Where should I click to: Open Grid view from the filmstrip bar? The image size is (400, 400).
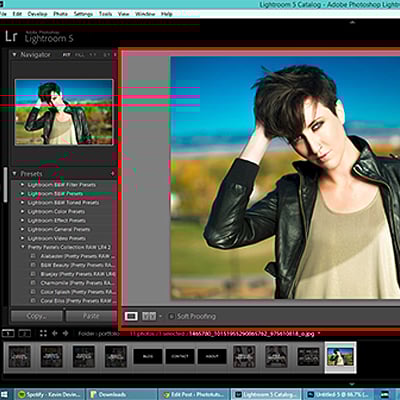(x=43, y=333)
